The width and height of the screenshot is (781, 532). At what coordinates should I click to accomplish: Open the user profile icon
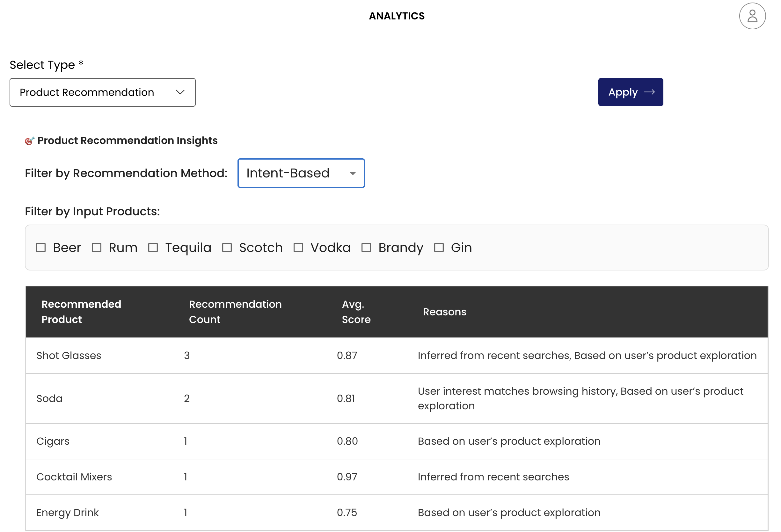point(752,16)
